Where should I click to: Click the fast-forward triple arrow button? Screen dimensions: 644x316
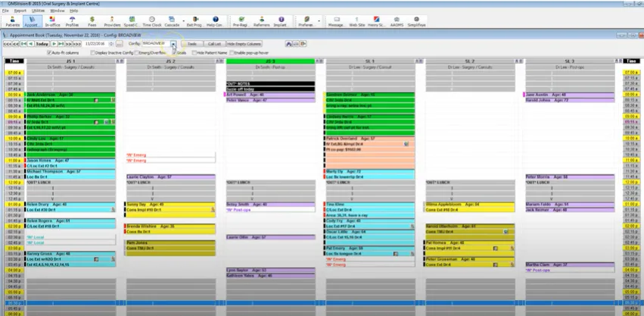[x=76, y=44]
